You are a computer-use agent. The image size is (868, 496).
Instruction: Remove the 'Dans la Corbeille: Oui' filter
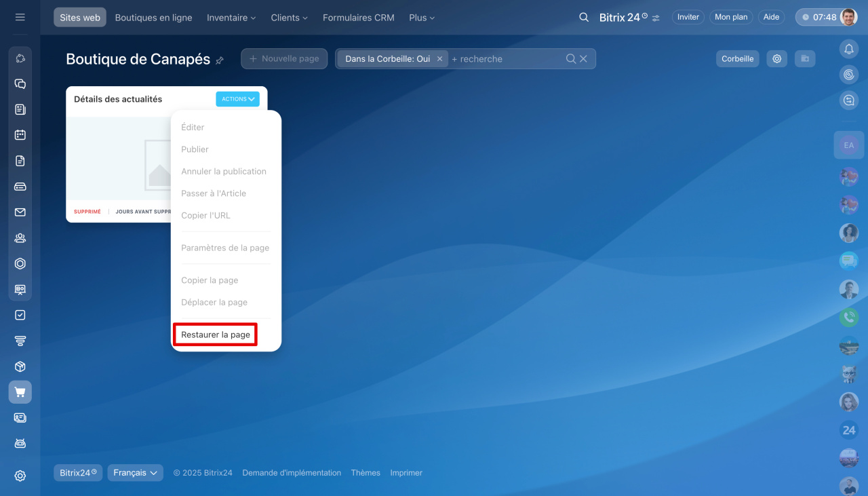pyautogui.click(x=439, y=59)
